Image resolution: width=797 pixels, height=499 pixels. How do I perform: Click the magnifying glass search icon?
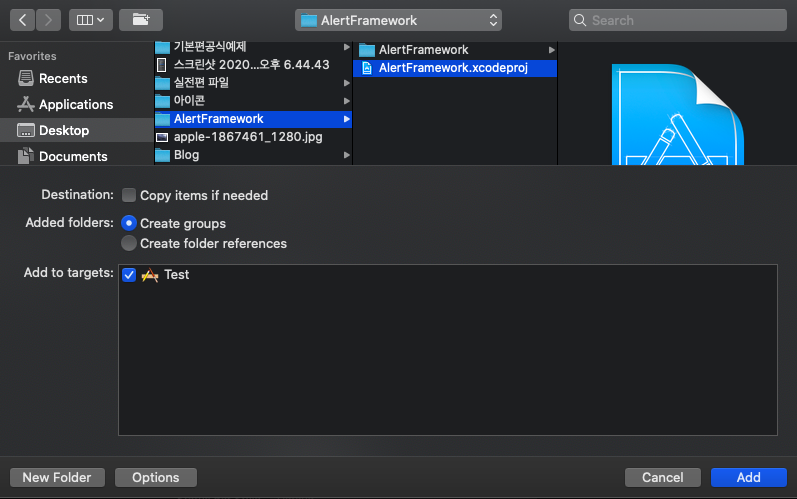coord(579,20)
